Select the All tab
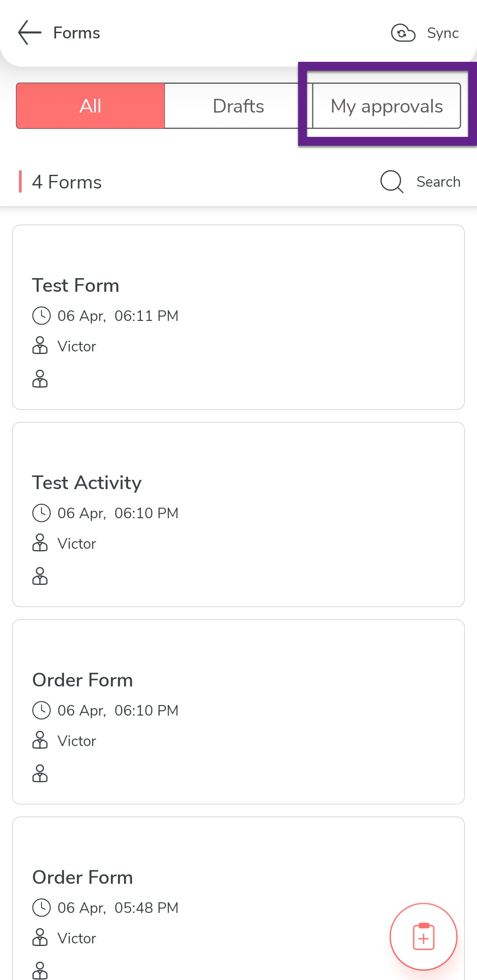 point(91,106)
